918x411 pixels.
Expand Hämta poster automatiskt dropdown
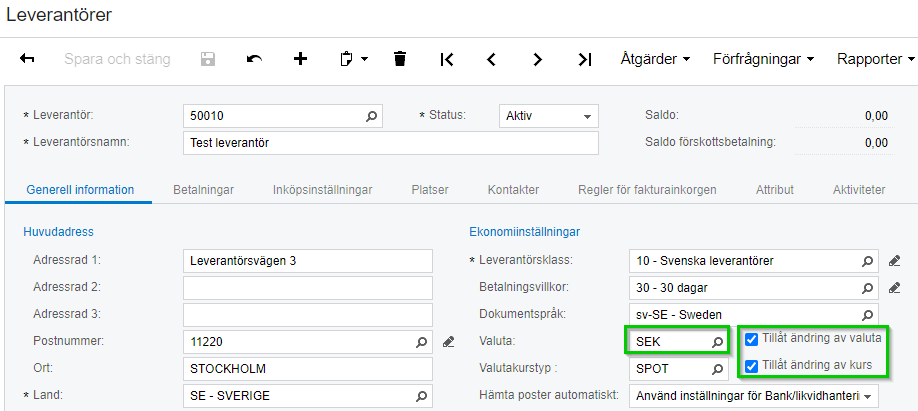(x=867, y=396)
